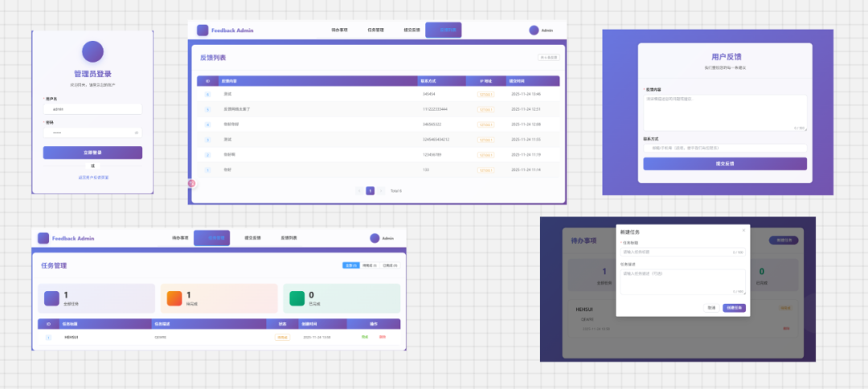Viewport: 868px width, 389px height.
Task: Click the contact number 3245465434212
Action: coord(436,139)
